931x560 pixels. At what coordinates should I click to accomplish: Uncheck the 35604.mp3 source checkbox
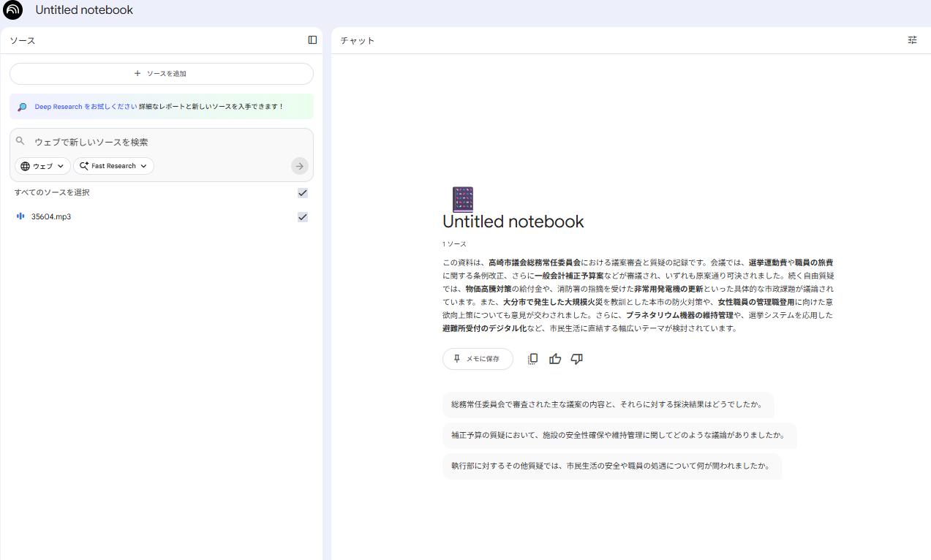point(303,217)
